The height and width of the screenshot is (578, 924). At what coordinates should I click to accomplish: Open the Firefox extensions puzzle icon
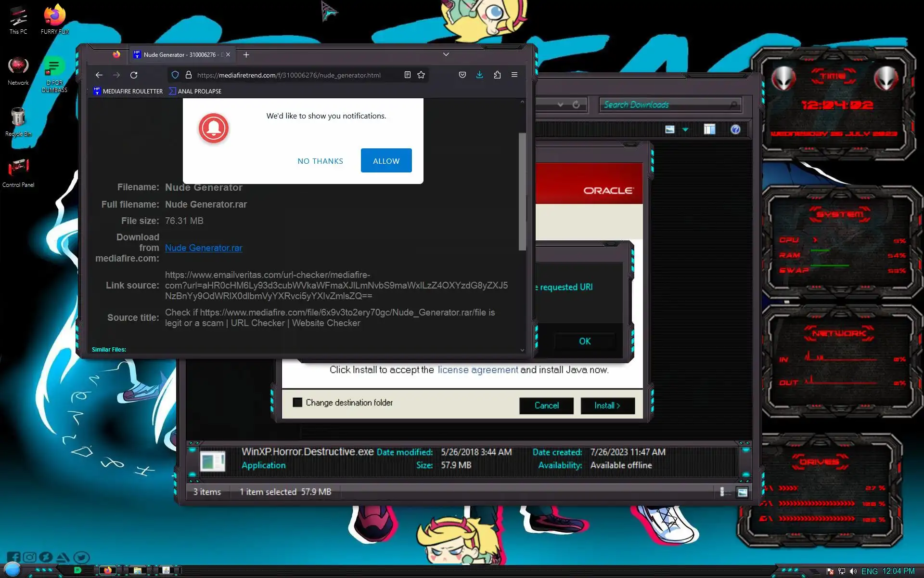point(497,75)
